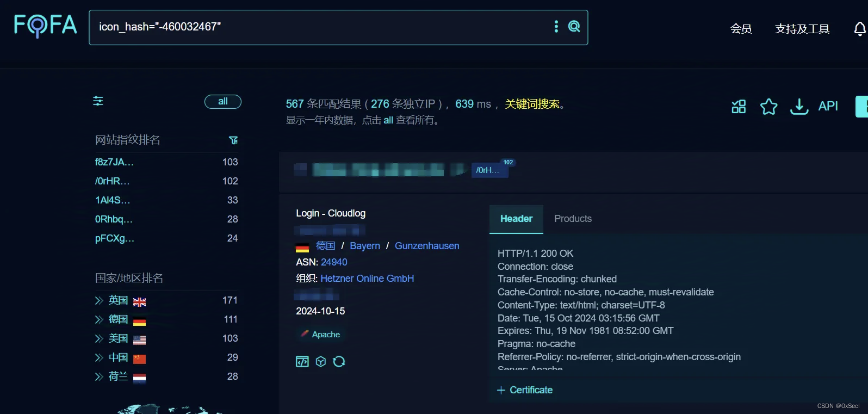Click the search magnifier icon
The image size is (868, 414).
click(x=574, y=26)
